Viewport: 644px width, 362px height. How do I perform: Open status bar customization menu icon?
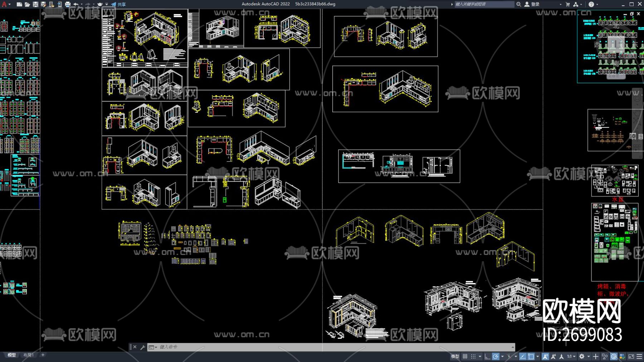(639, 356)
